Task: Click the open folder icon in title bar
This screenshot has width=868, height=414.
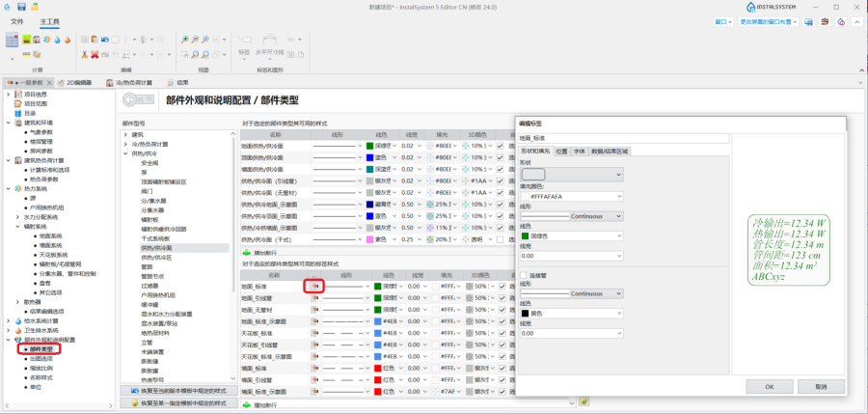Action: tap(35, 7)
